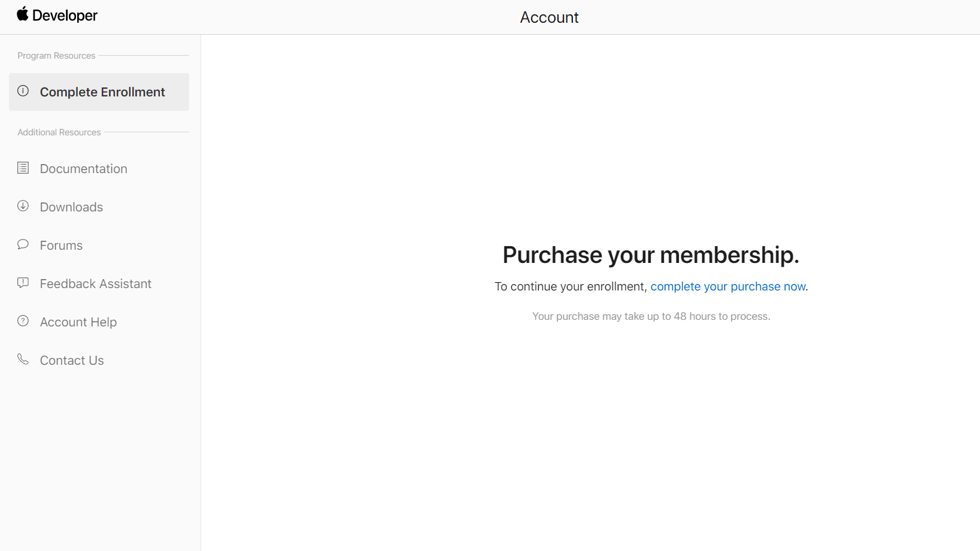Click the "Purchase your membership." heading

tap(651, 255)
